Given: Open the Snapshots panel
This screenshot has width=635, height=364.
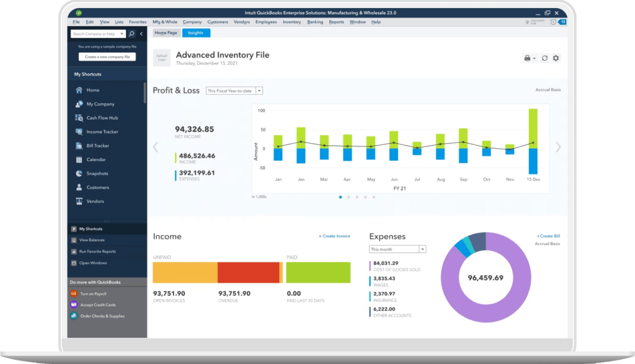Looking at the screenshot, I should [95, 173].
